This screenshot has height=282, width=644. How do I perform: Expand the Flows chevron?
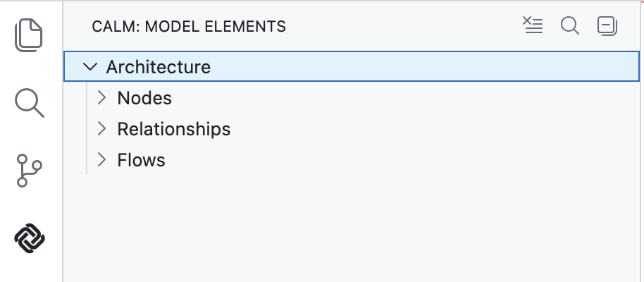click(101, 159)
